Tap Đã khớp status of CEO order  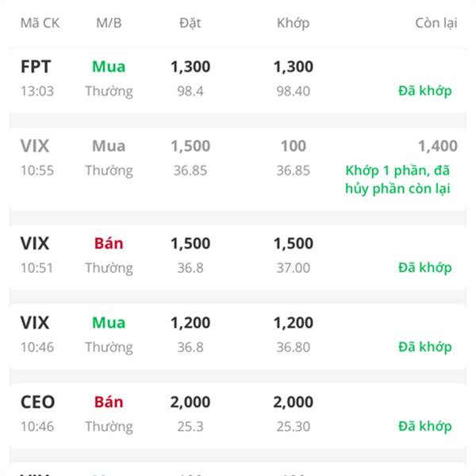[x=424, y=426]
